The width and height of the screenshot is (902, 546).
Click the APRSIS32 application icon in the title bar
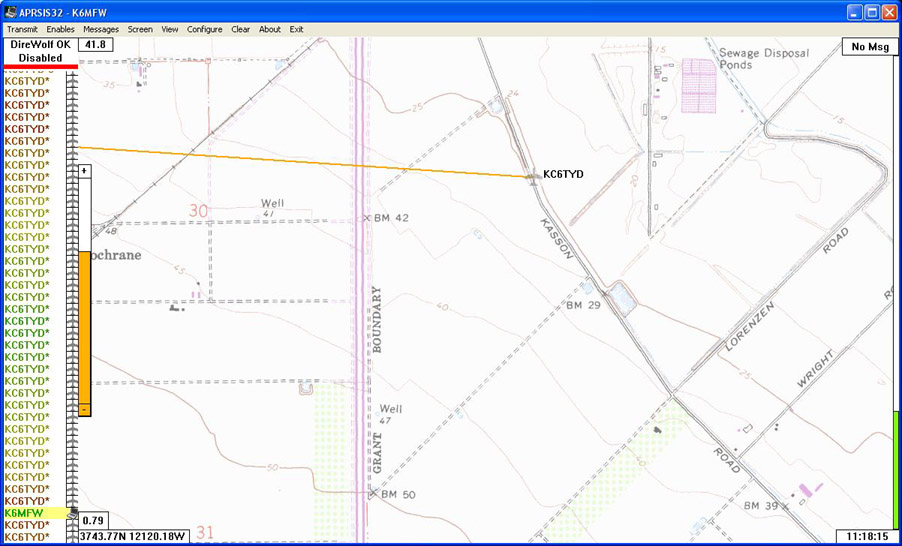(10, 12)
